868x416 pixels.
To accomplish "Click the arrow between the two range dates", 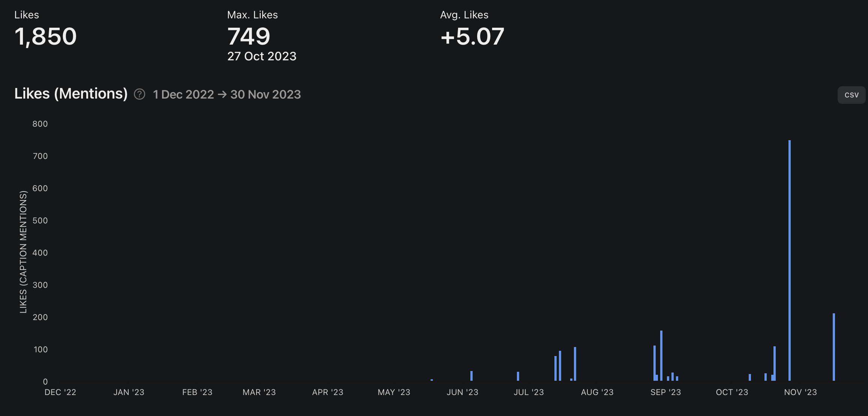I will pos(222,94).
